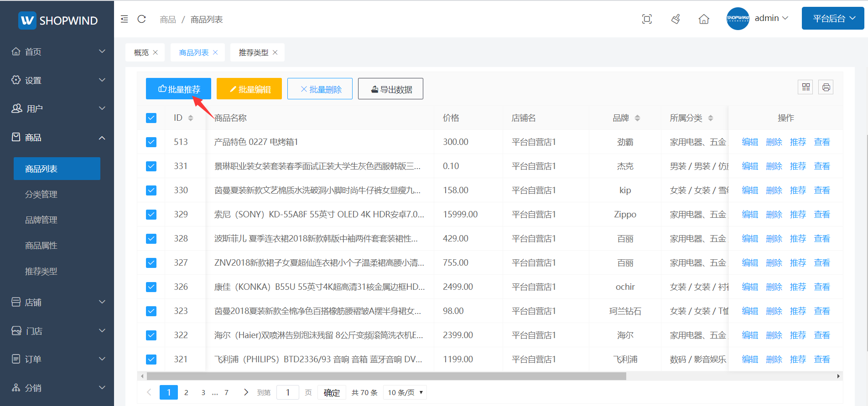Toggle the select-all header checkbox
The image size is (868, 406).
pyautogui.click(x=151, y=118)
